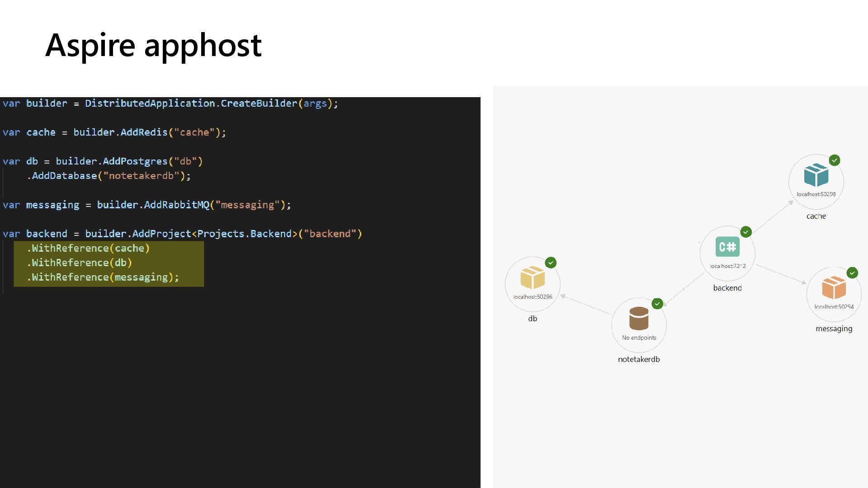This screenshot has height=488, width=868.
Task: Open the localhost:50298 endpoint under cache
Action: click(816, 194)
